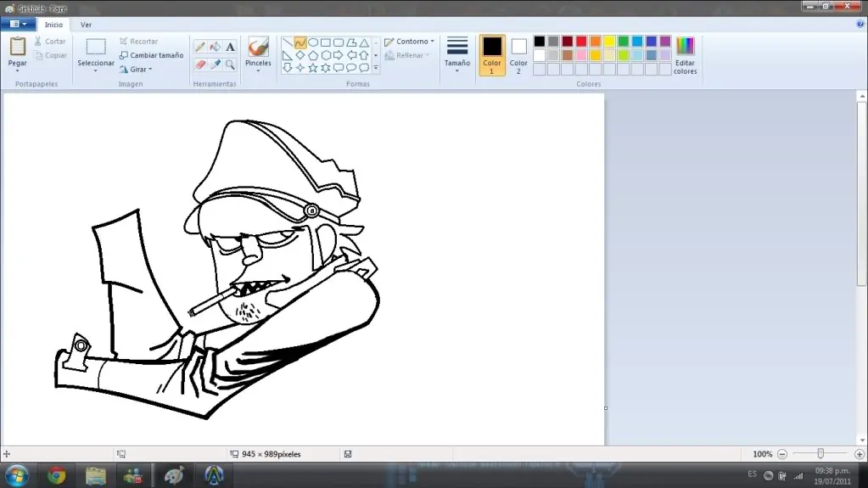The height and width of the screenshot is (488, 868).
Task: Select the Text tool
Action: point(230,47)
